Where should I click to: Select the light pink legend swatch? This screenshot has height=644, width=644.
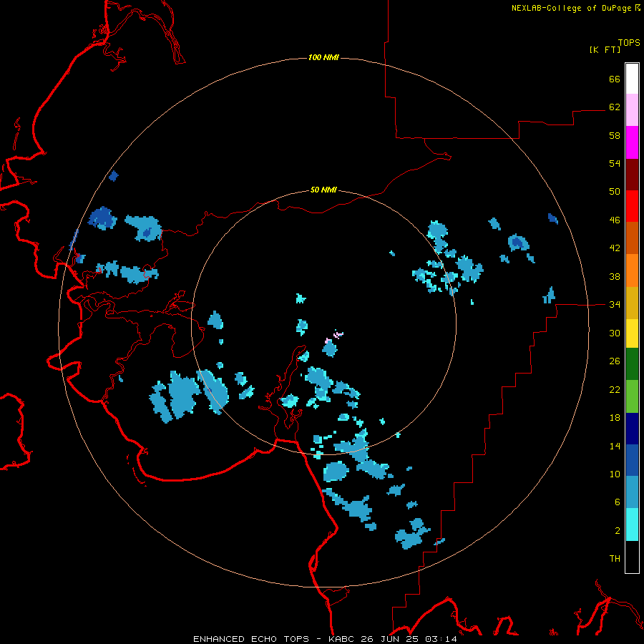(x=632, y=110)
